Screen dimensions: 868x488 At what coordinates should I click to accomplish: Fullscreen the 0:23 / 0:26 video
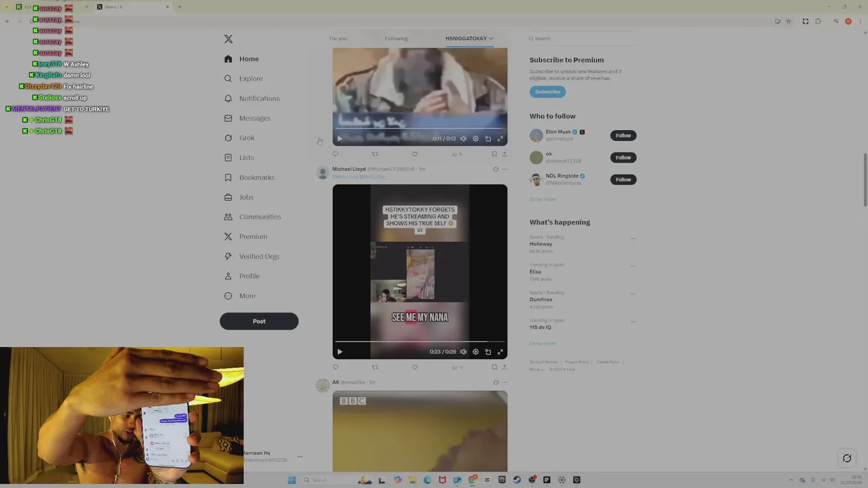click(x=500, y=352)
